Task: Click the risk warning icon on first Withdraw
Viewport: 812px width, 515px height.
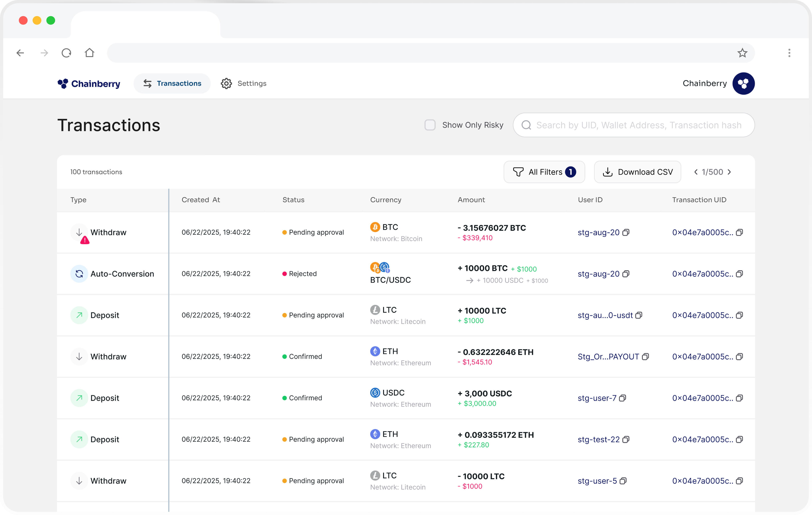Action: [x=85, y=240]
